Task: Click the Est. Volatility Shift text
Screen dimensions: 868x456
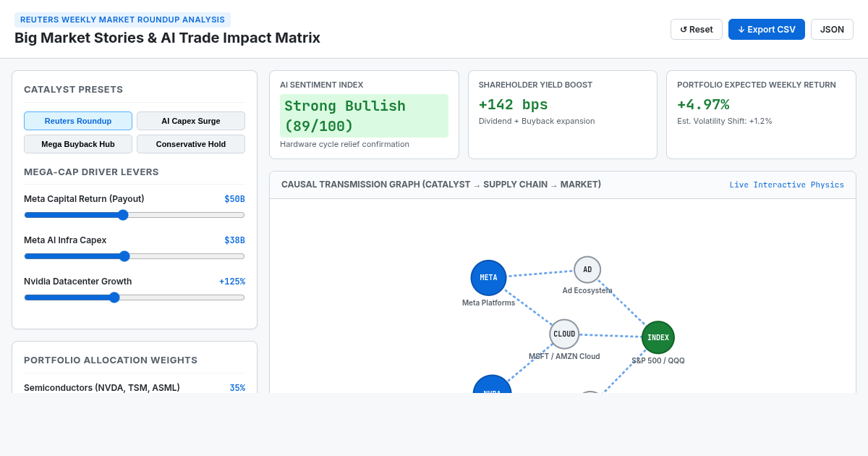Action: [x=724, y=121]
